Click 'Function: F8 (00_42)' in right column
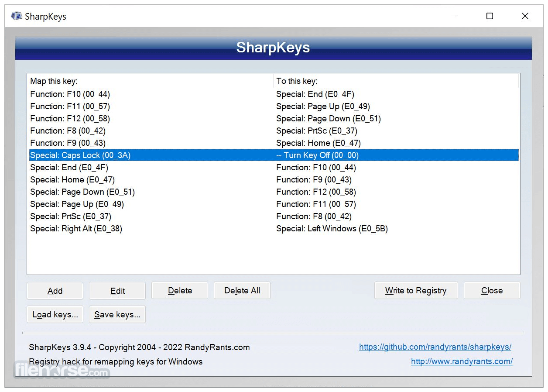548x392 pixels. point(314,216)
